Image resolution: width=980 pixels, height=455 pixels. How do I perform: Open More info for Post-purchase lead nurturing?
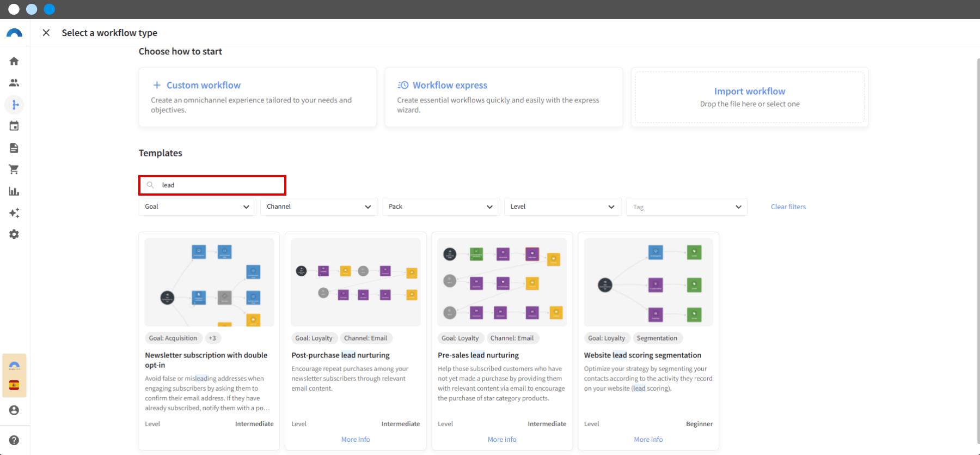click(x=356, y=439)
